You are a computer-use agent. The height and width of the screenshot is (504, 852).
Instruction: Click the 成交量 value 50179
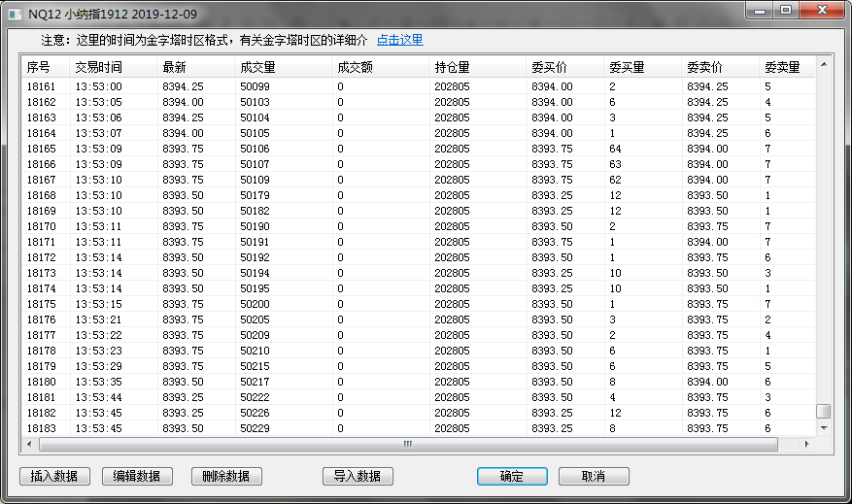pyautogui.click(x=255, y=195)
